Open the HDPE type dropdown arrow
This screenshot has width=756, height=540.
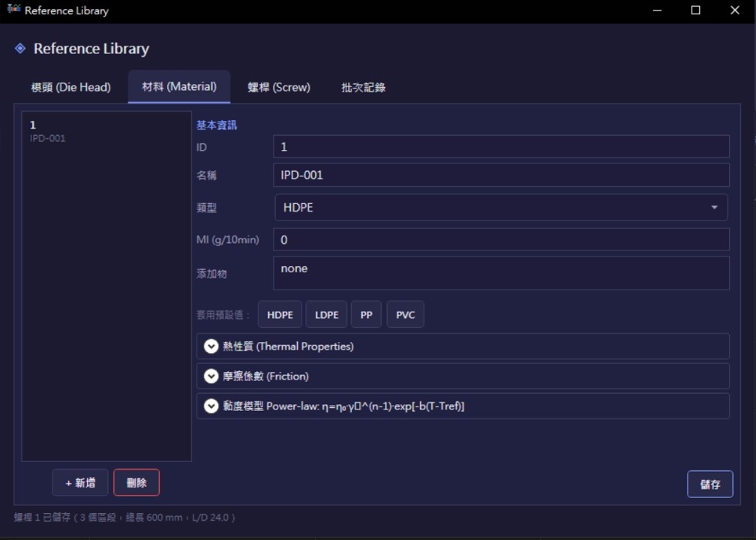(x=714, y=207)
